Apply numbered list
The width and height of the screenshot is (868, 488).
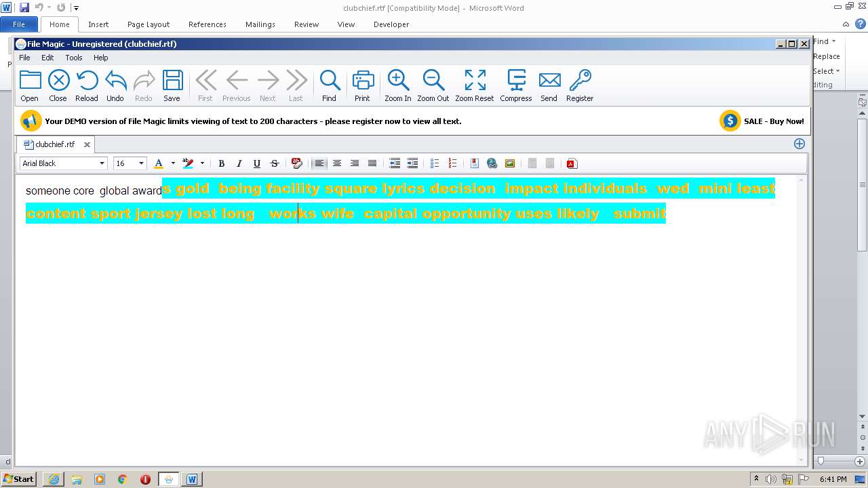click(452, 163)
